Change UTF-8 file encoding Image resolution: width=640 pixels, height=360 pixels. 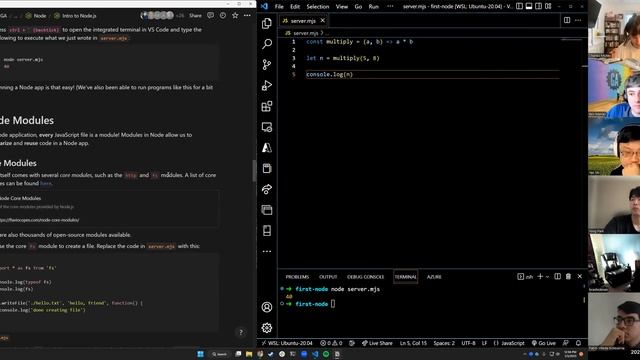coord(468,343)
